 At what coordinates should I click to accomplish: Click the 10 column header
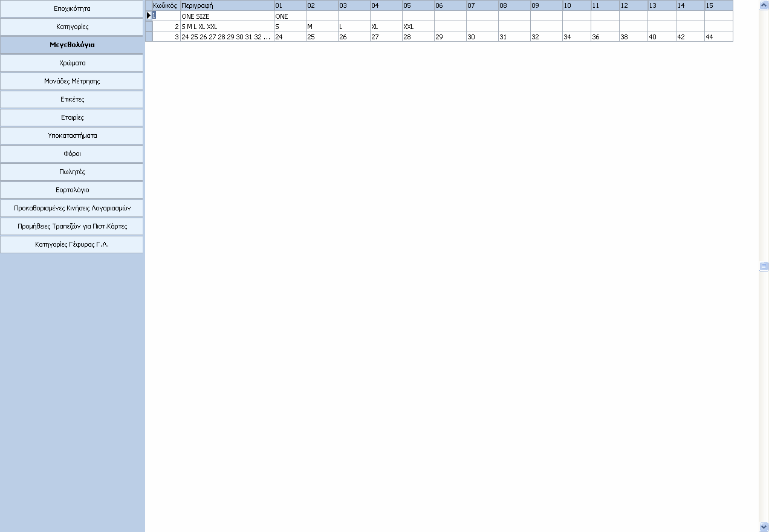tap(576, 5)
